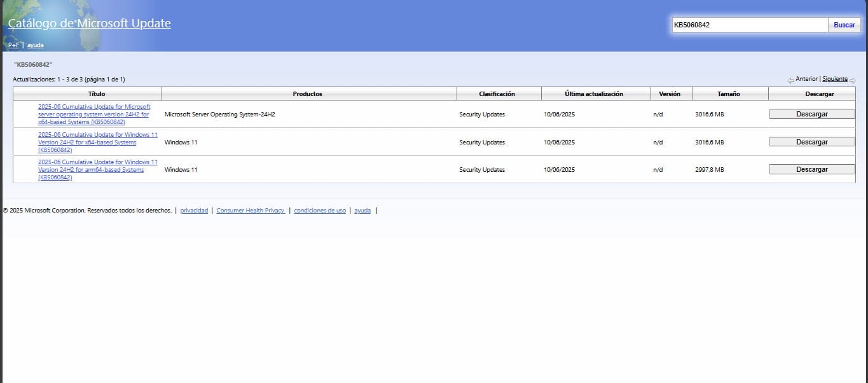Viewport: 868px width, 383px height.
Task: Click the © 2025 Microsoft Corporation copyright text
Action: coord(87,211)
